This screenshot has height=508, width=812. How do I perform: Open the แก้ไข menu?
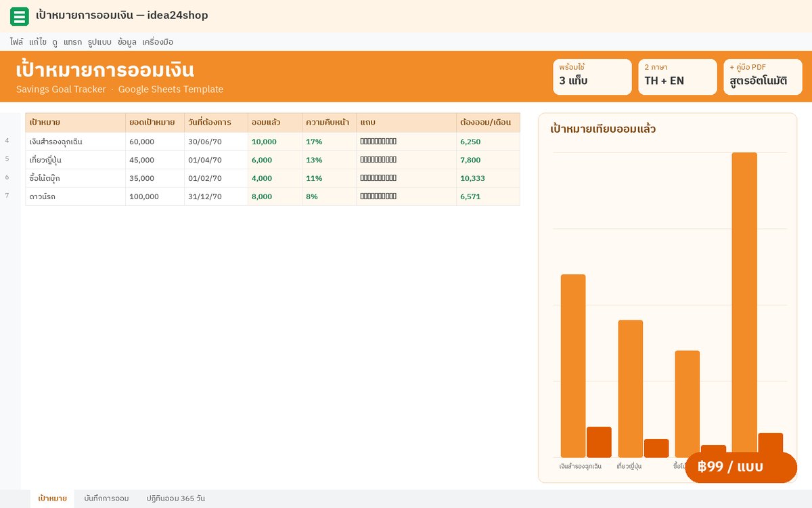coord(38,42)
